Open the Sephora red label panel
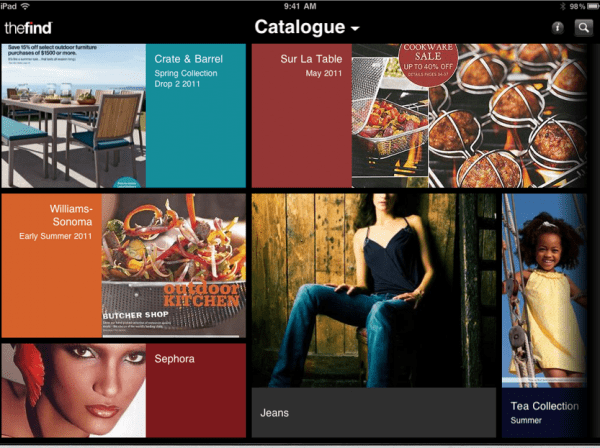Screen dimensions: 600x448 coord(196,390)
